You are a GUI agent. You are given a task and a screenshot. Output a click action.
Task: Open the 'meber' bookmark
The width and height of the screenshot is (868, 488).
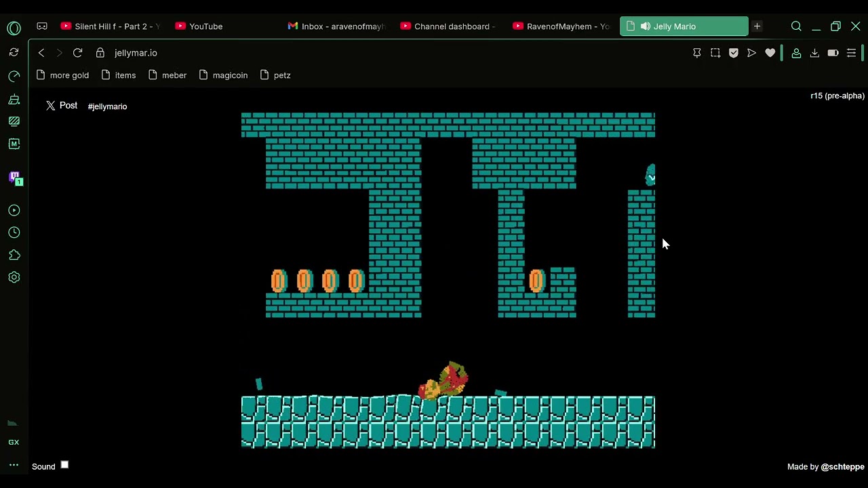pos(167,75)
